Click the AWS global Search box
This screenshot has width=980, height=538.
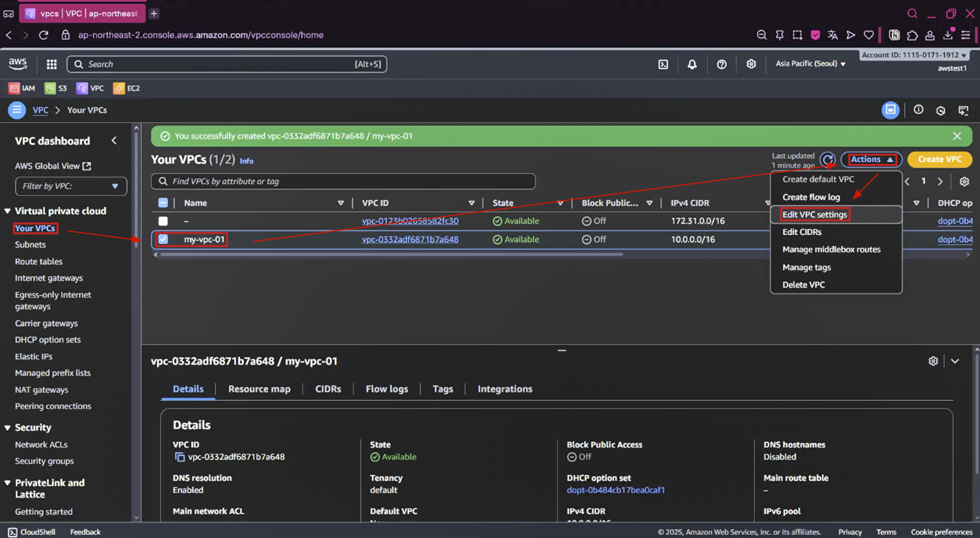click(227, 64)
